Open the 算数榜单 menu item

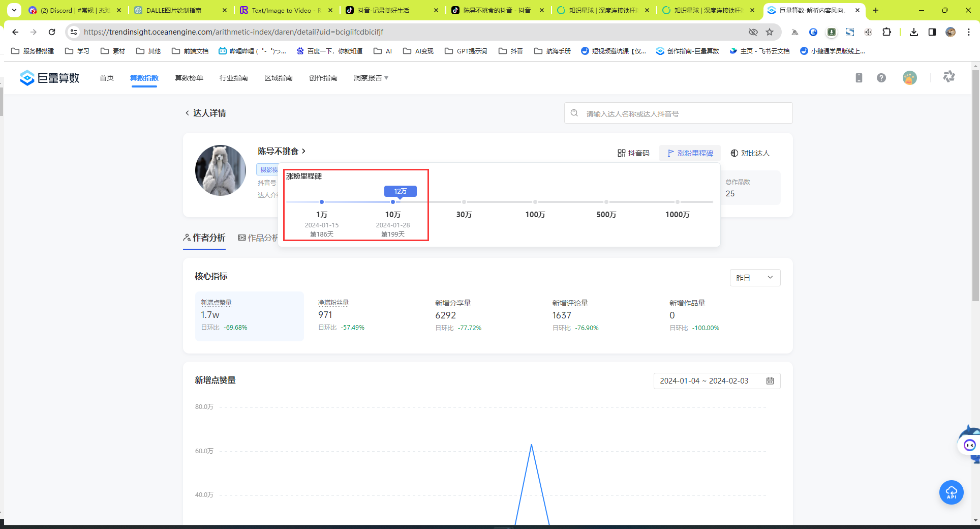189,78
